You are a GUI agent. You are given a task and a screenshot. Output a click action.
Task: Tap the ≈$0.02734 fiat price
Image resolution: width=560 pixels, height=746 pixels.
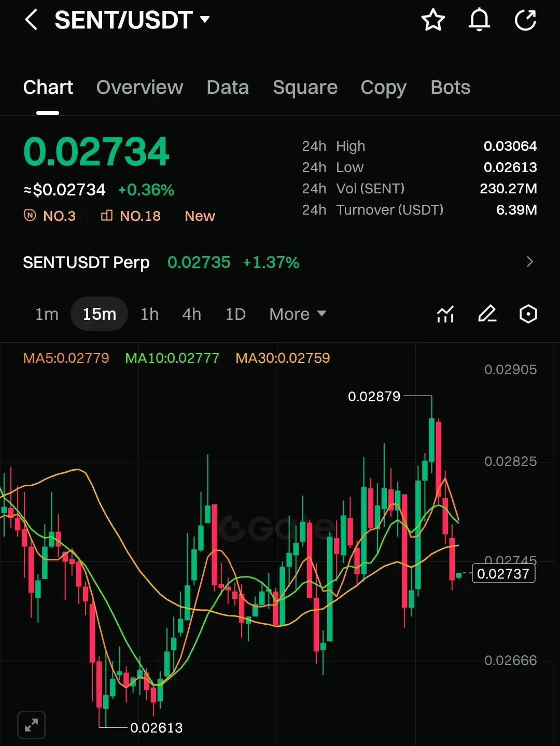tap(64, 190)
